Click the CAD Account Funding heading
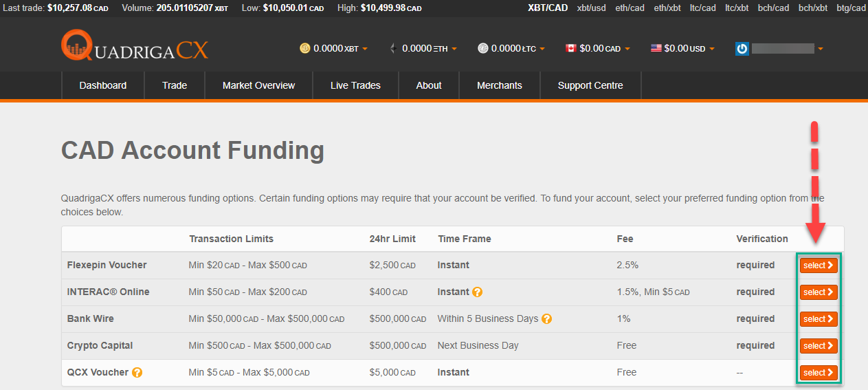Viewport: 868px width, 390px height. [192, 150]
